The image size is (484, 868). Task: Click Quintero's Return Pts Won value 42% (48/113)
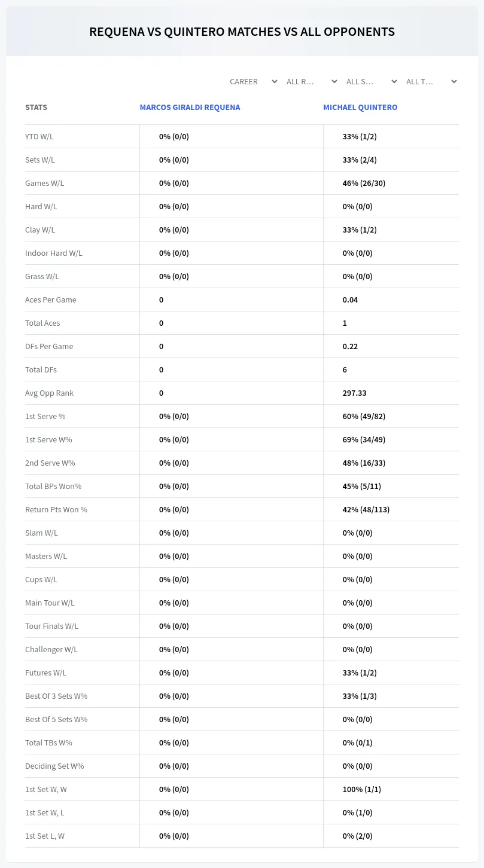point(366,509)
